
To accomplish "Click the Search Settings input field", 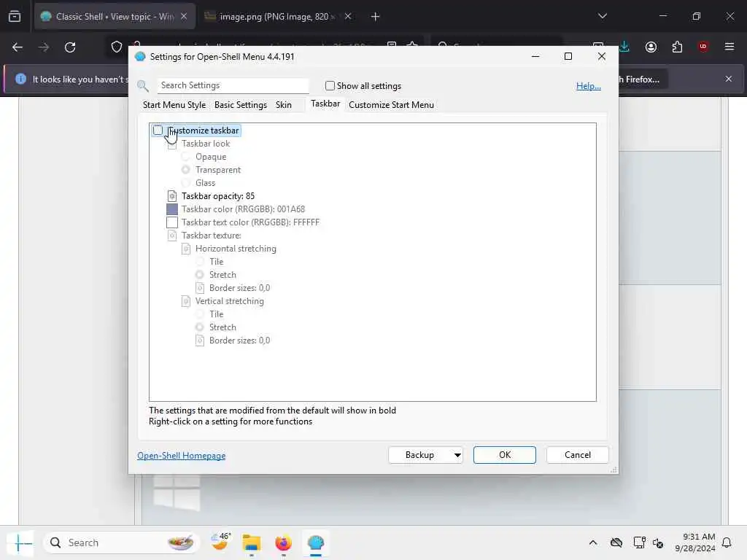I will (233, 85).
